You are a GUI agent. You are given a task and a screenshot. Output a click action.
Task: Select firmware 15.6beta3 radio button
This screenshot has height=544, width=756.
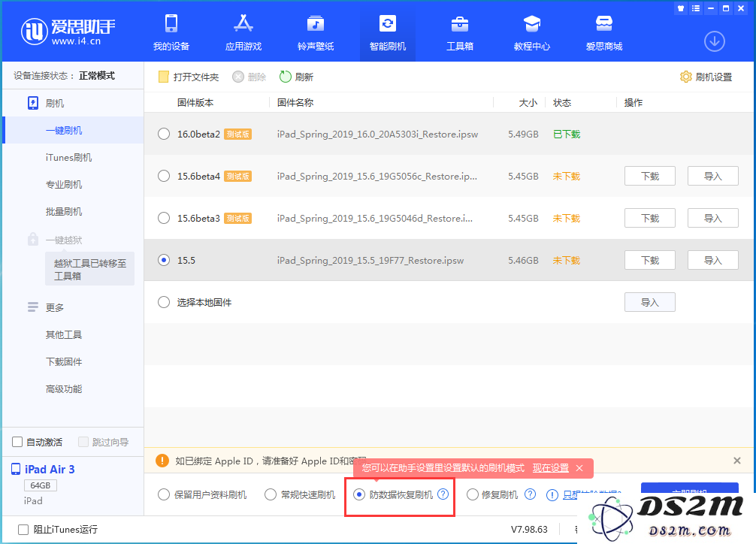coord(164,218)
